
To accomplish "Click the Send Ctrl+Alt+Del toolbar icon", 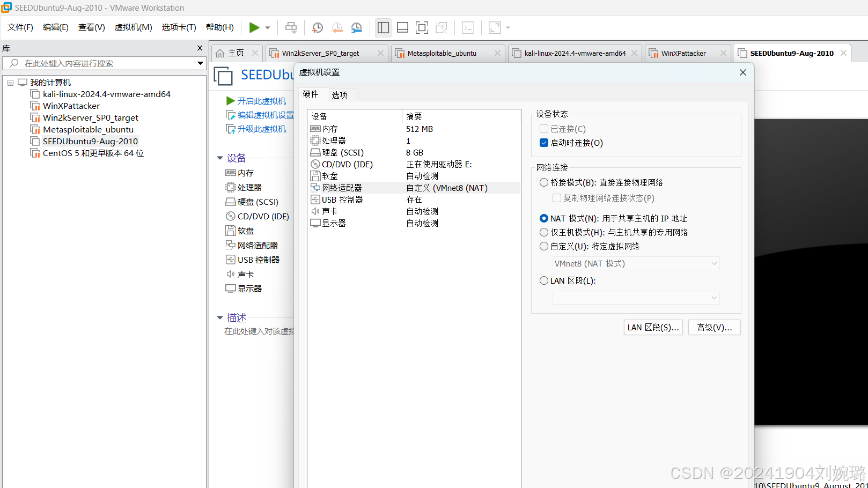I will [291, 27].
